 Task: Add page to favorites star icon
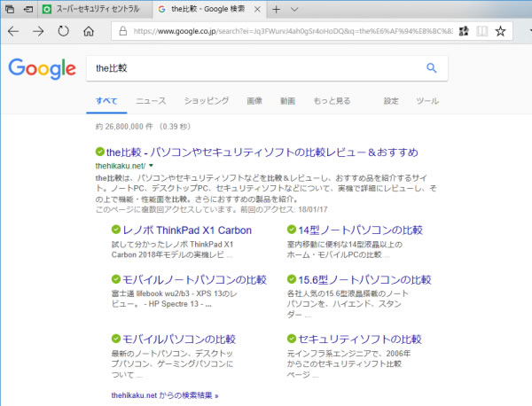[500, 31]
